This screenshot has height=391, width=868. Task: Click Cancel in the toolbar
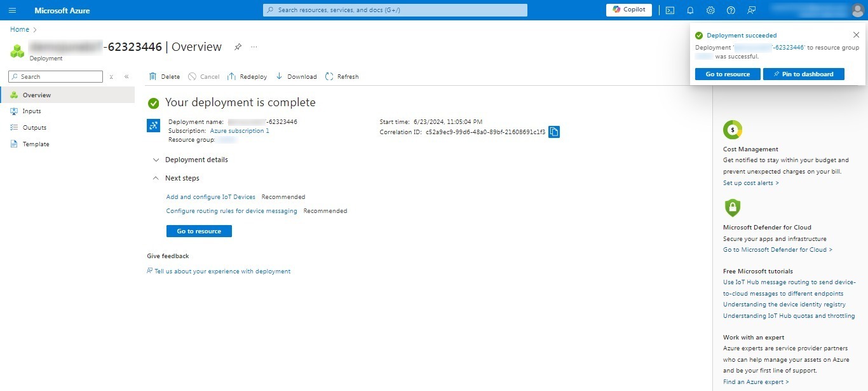203,77
